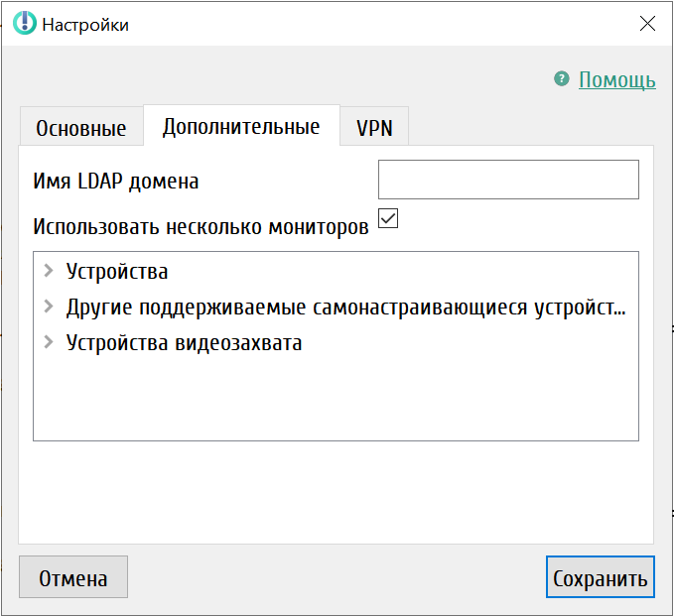Expand the Другие поддерживаемые самонастраивающиеся устройства arrow
674x616 pixels.
click(49, 308)
